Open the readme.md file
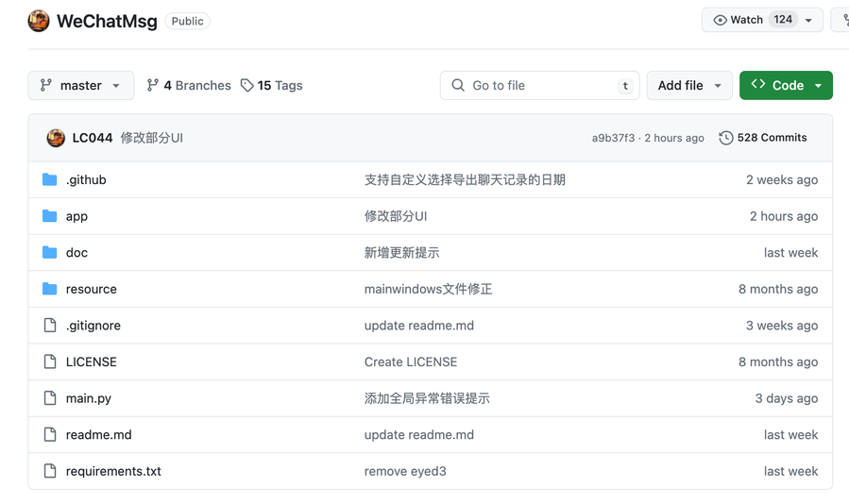 [x=99, y=435]
